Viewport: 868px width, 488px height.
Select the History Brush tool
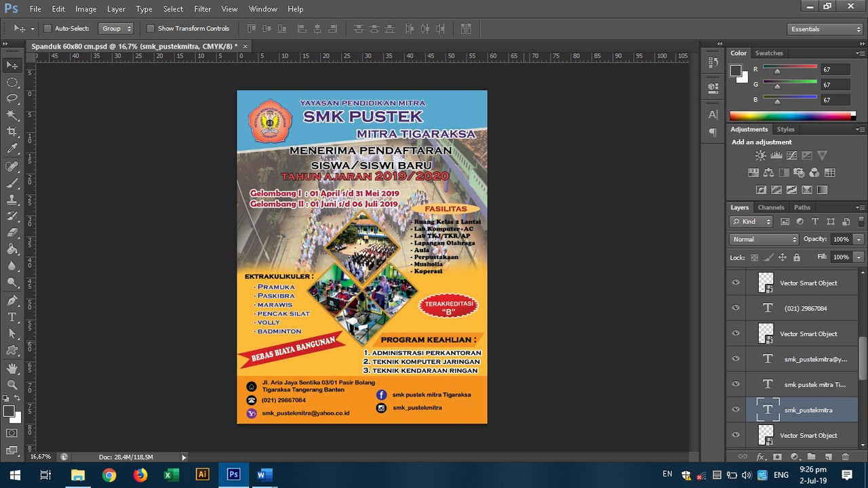(x=12, y=216)
